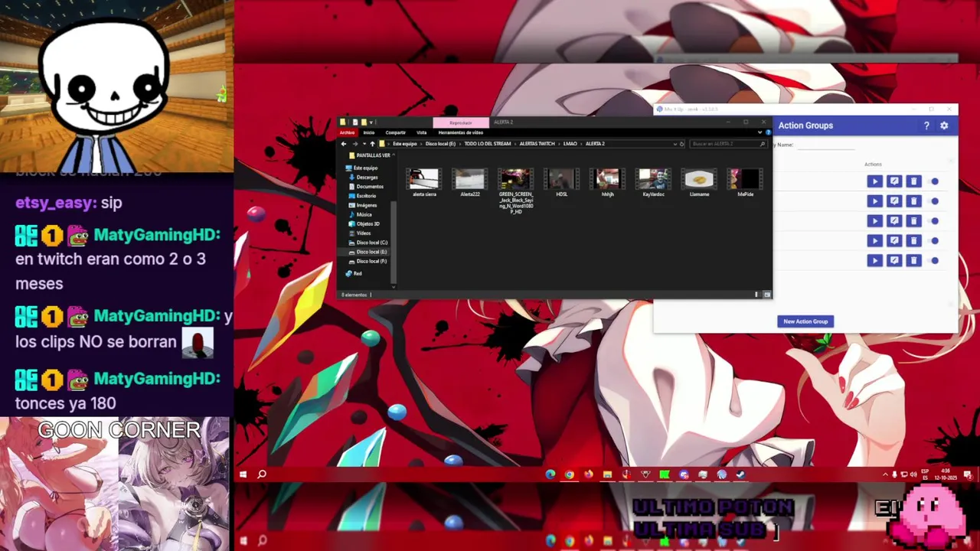Image resolution: width=980 pixels, height=551 pixels.
Task: Delete the second action group row
Action: coord(913,201)
